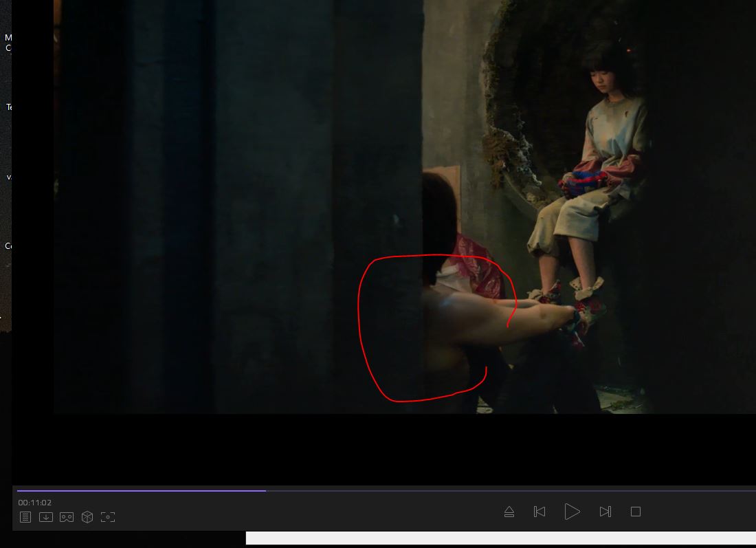Click the screen capture frame icon
The height and width of the screenshot is (548, 756).
click(108, 517)
